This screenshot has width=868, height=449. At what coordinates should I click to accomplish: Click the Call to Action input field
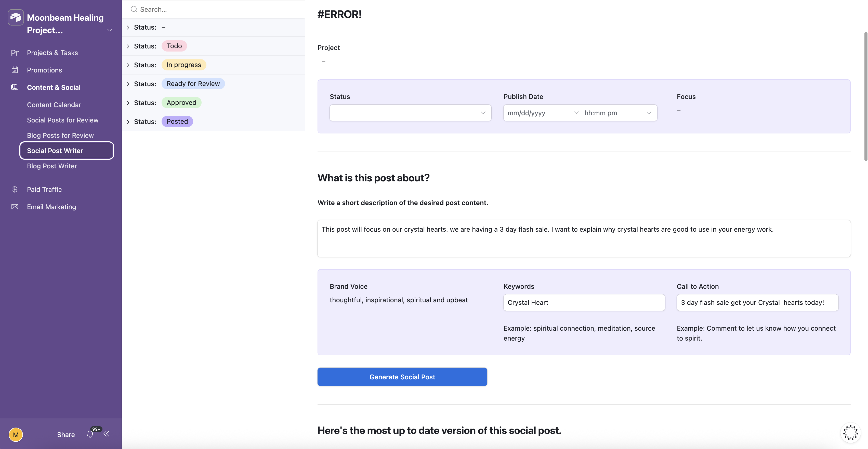coord(757,303)
